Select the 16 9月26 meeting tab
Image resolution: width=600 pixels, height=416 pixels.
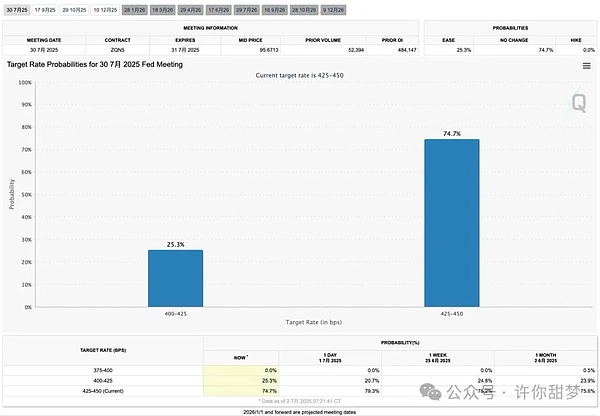(x=274, y=9)
